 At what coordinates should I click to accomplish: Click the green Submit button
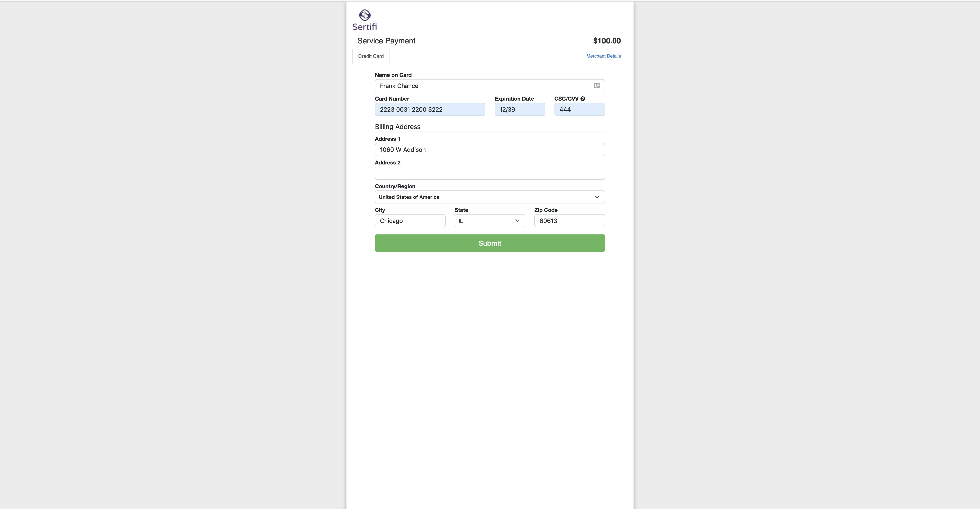490,243
